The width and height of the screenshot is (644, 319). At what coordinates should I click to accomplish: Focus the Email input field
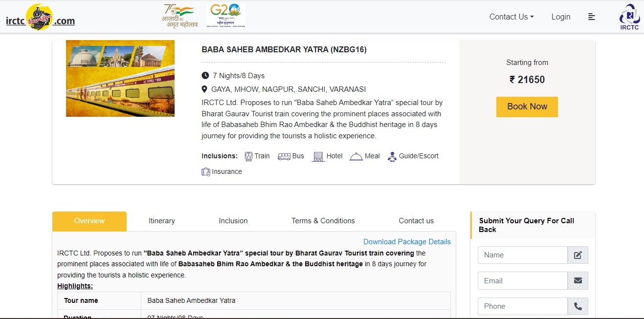click(522, 281)
